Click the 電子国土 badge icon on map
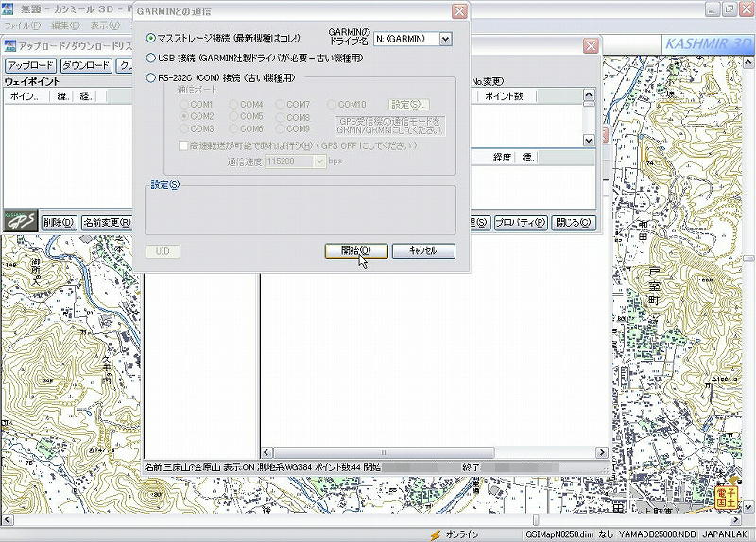The width and height of the screenshot is (756, 542). point(727,498)
